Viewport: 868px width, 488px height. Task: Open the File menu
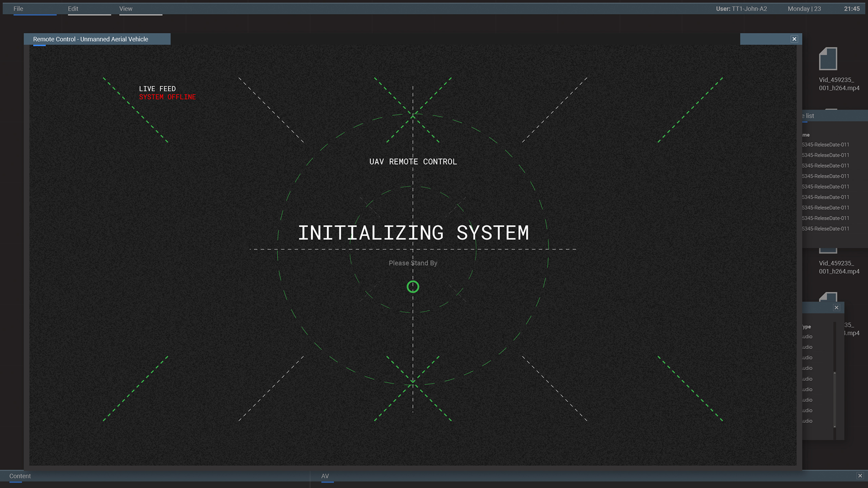(x=18, y=9)
